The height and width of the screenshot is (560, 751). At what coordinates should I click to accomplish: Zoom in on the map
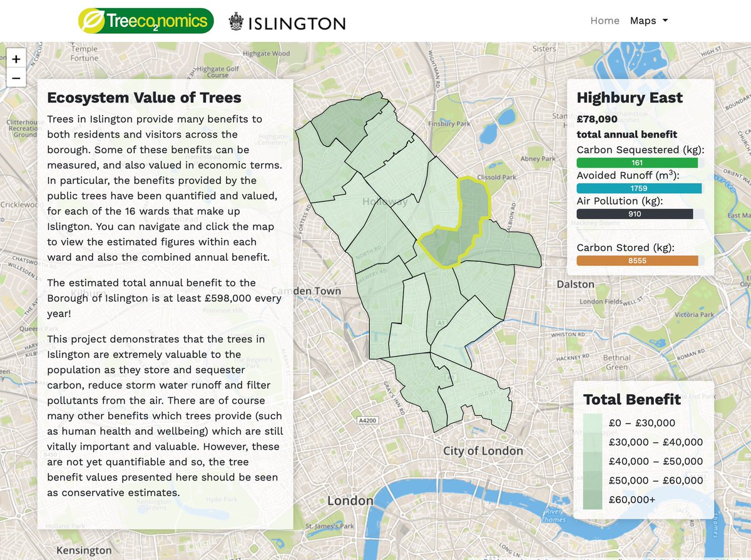(x=16, y=59)
